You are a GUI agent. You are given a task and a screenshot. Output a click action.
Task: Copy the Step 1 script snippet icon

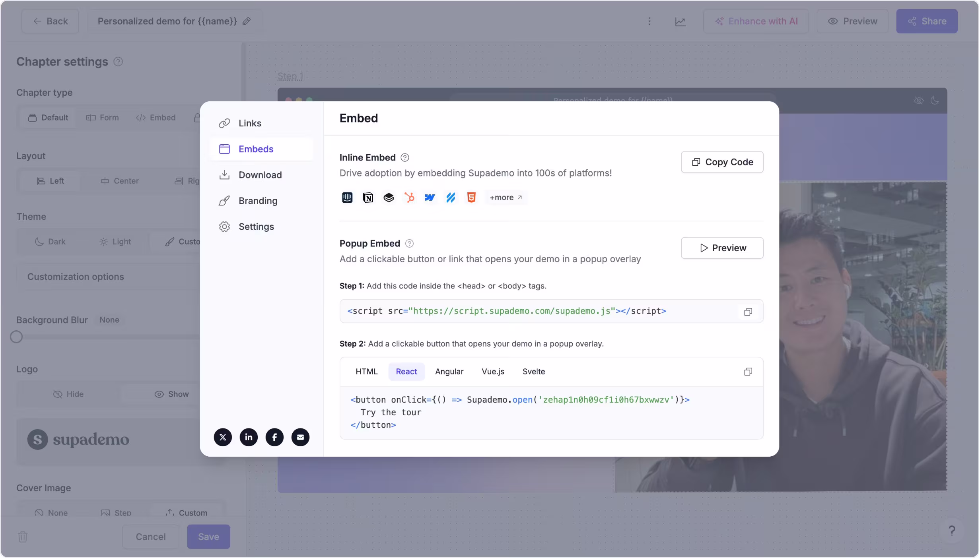click(748, 311)
